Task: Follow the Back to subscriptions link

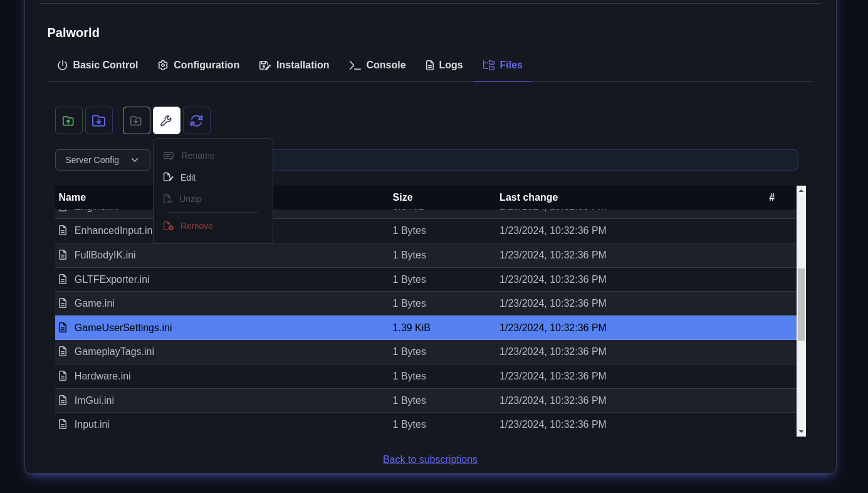Action: click(x=430, y=459)
